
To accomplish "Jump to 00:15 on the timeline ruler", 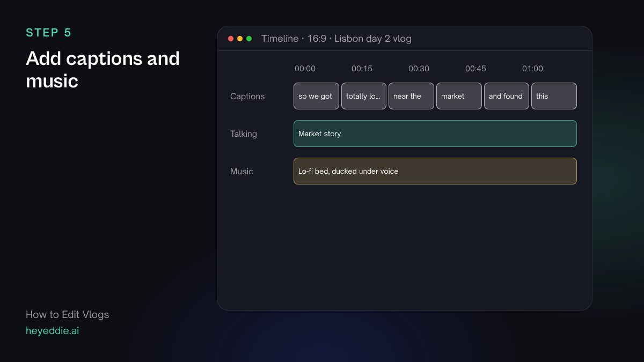I will (362, 69).
